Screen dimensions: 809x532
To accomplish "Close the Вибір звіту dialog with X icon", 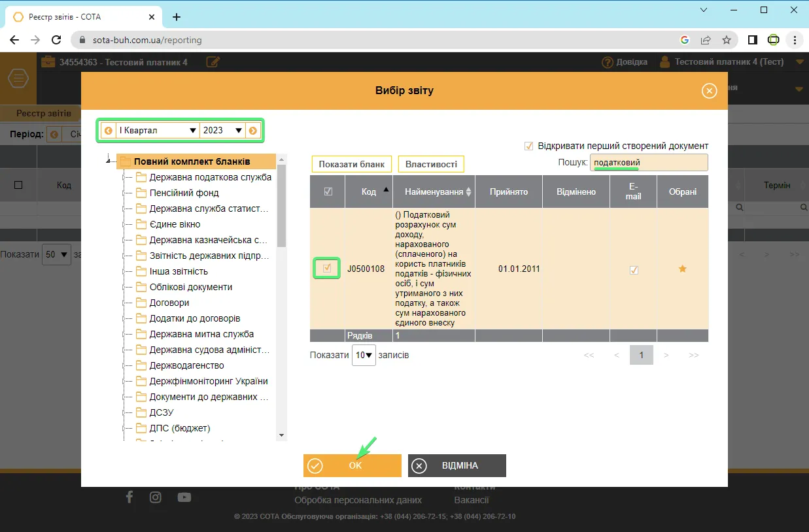I will point(709,91).
